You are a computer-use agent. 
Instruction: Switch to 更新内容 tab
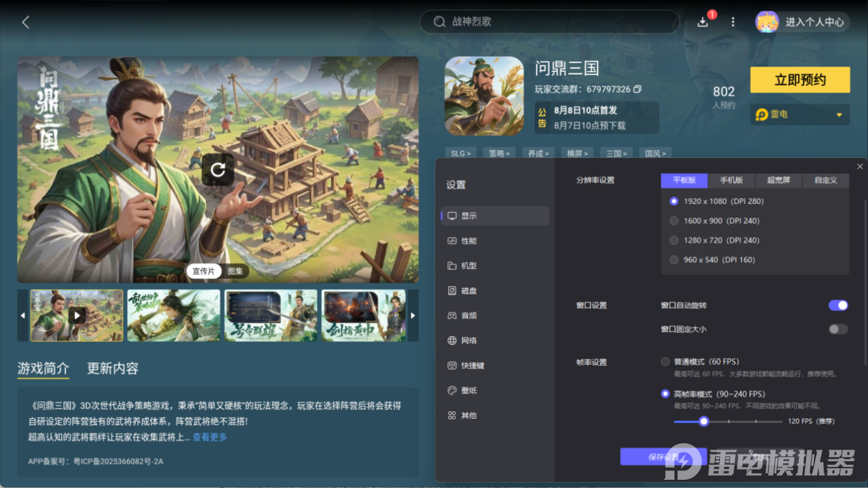click(112, 368)
